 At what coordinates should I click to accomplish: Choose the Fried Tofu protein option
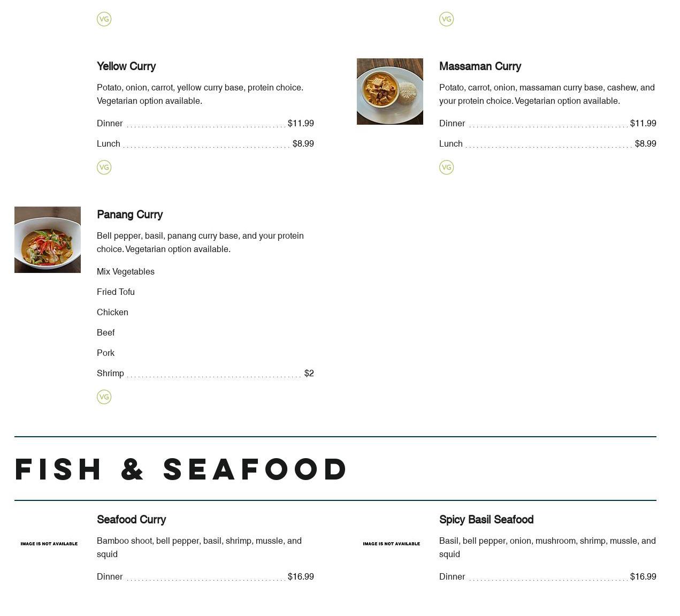click(x=116, y=292)
